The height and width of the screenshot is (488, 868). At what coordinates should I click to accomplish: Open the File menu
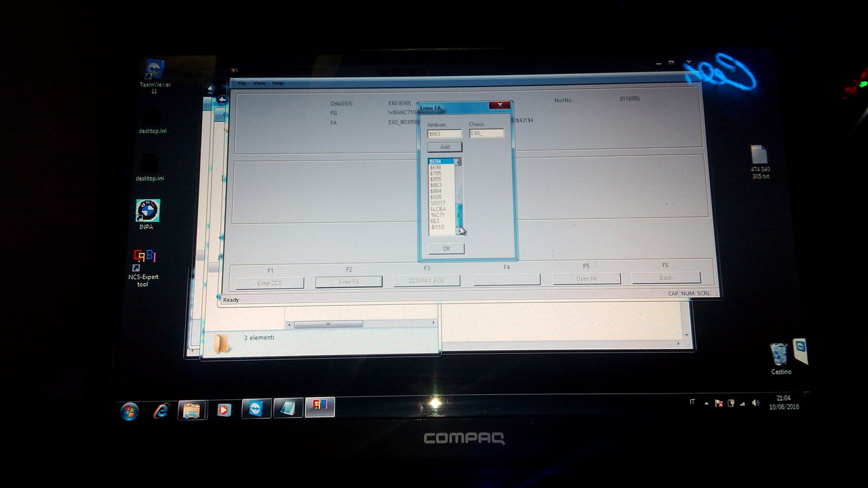pos(241,83)
